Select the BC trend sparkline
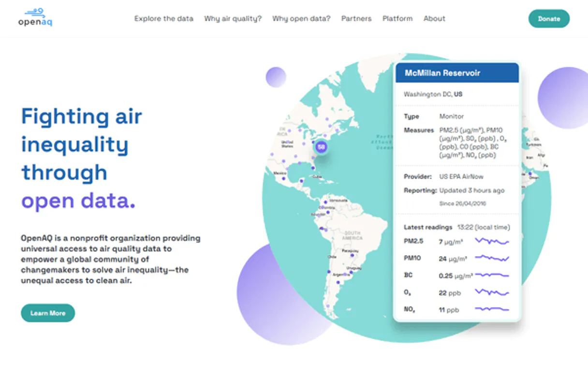Viewport: 588px width, 368px height. pos(492,276)
